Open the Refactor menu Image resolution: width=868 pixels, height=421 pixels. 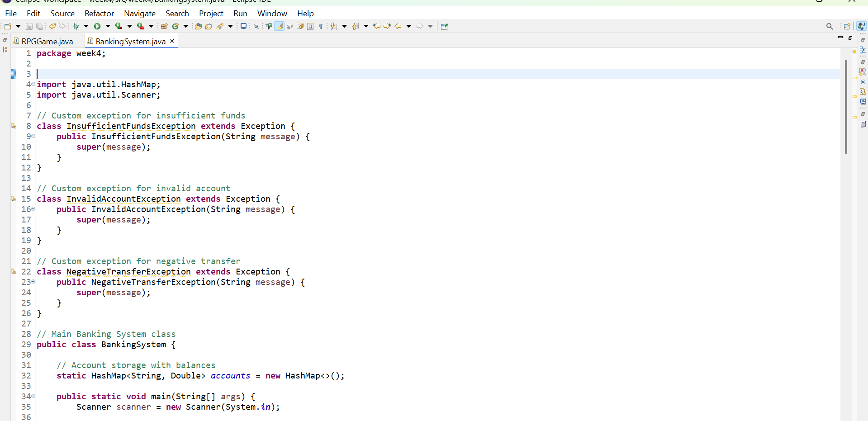pos(100,14)
